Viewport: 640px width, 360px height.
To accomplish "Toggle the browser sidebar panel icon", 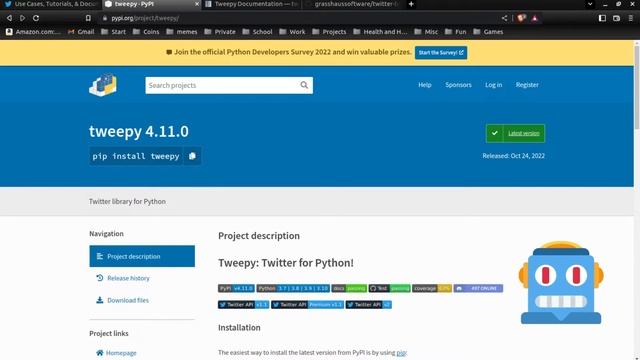I will [x=602, y=18].
